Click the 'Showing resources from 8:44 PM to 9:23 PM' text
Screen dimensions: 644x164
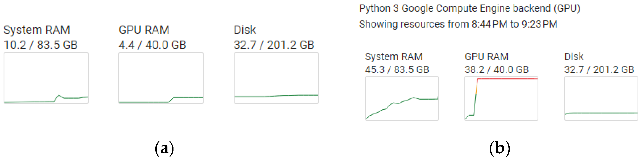pyautogui.click(x=458, y=24)
